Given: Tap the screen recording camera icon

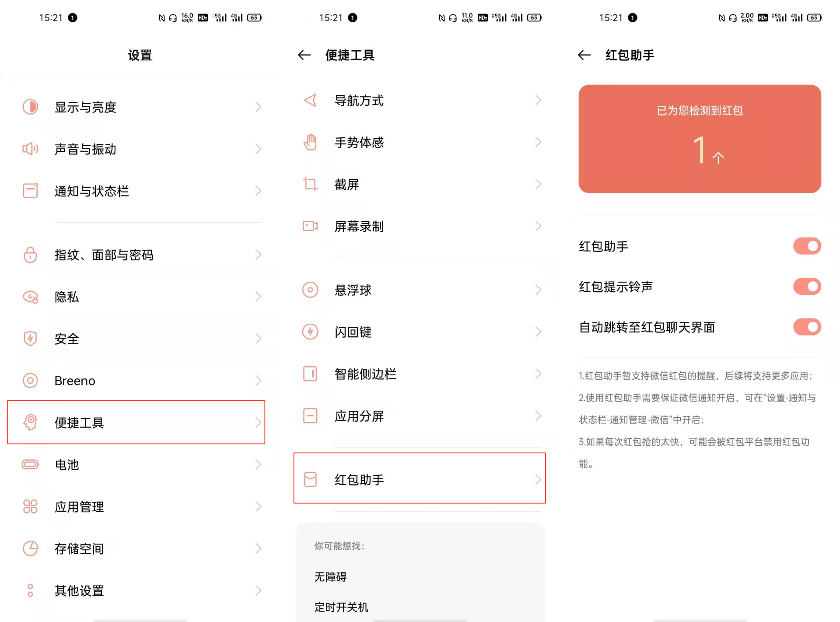Looking at the screenshot, I should pyautogui.click(x=310, y=226).
